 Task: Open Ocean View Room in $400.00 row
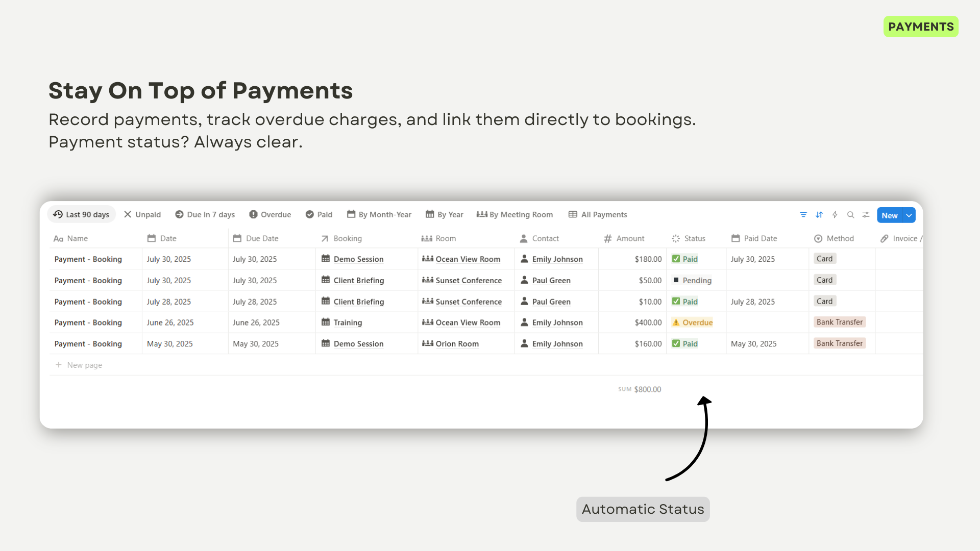click(x=461, y=322)
